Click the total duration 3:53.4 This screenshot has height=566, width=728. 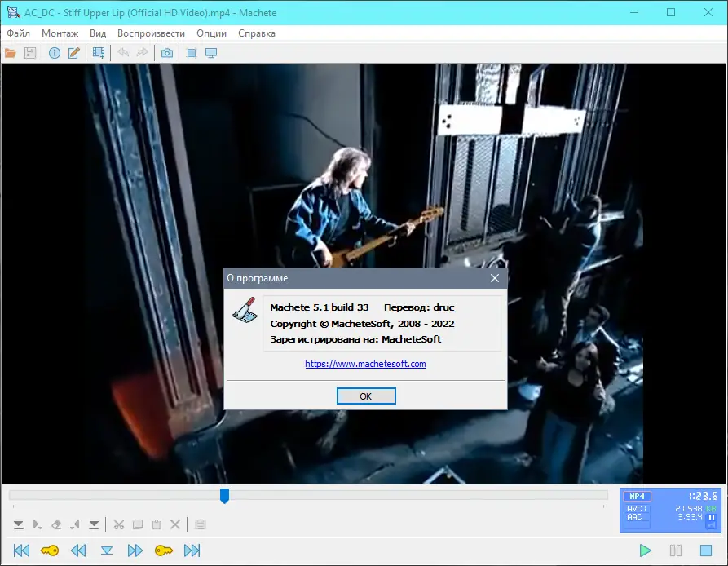coord(690,517)
